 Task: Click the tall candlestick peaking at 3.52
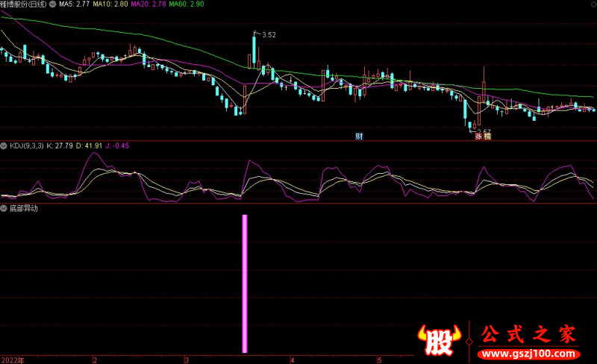(x=254, y=51)
